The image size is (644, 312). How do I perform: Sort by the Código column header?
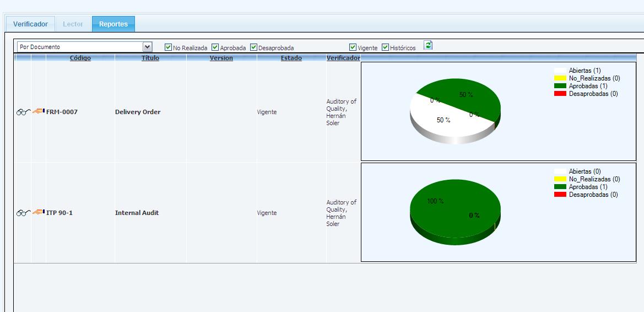[x=80, y=58]
